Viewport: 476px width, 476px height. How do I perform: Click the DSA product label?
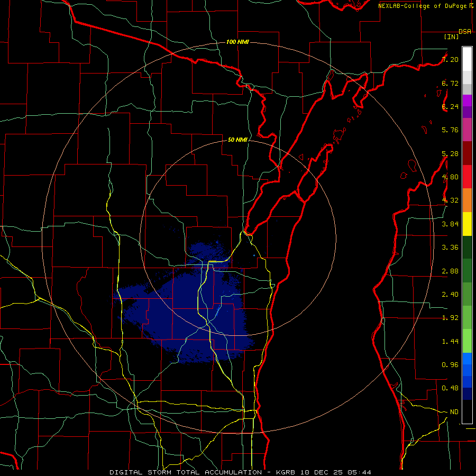[x=465, y=31]
